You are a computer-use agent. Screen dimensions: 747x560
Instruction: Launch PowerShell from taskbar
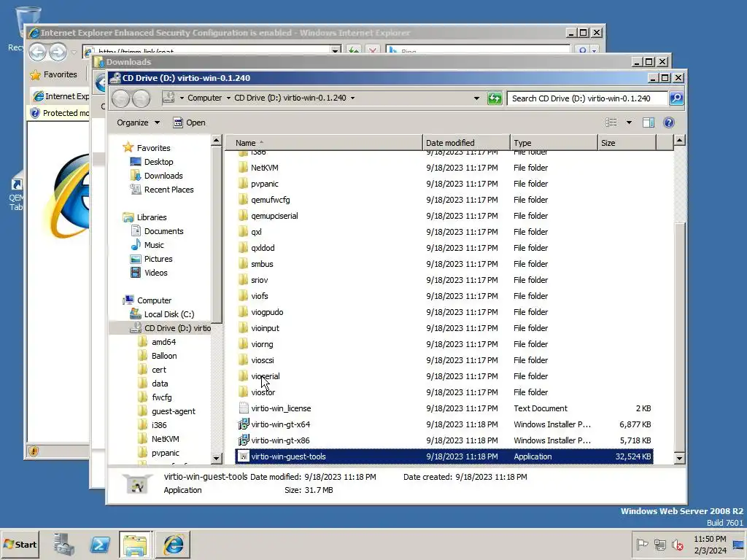point(99,544)
